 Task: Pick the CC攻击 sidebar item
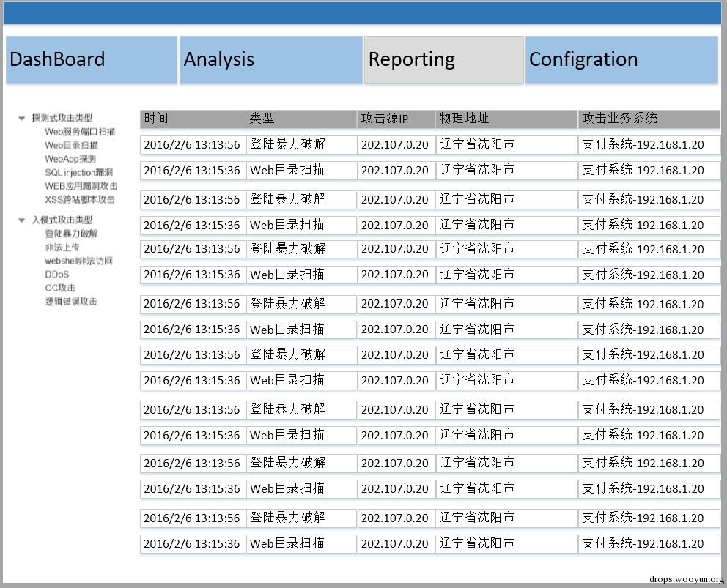point(60,288)
